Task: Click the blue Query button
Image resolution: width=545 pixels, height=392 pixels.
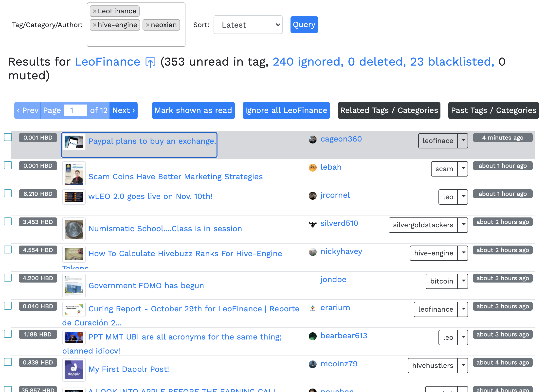Action: 304,25
